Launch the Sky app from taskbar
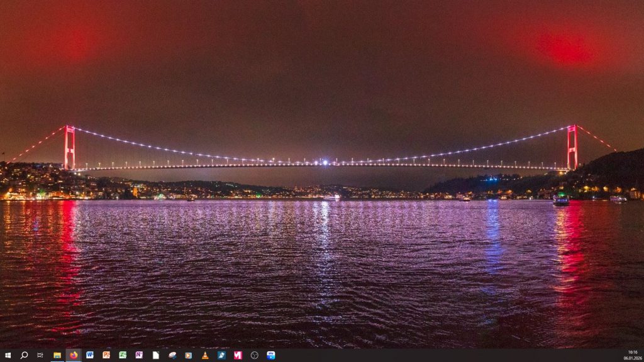Screen dimensions: 644x362 (x=270, y=355)
